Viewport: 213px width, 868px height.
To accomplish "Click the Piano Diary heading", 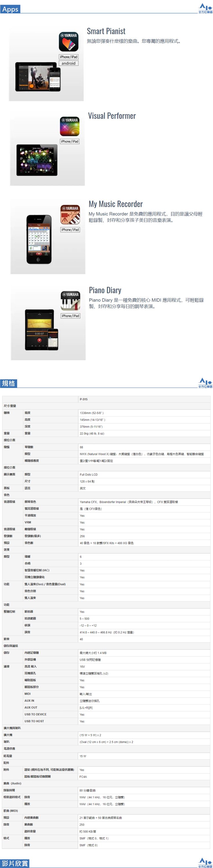I will click(x=105, y=290).
